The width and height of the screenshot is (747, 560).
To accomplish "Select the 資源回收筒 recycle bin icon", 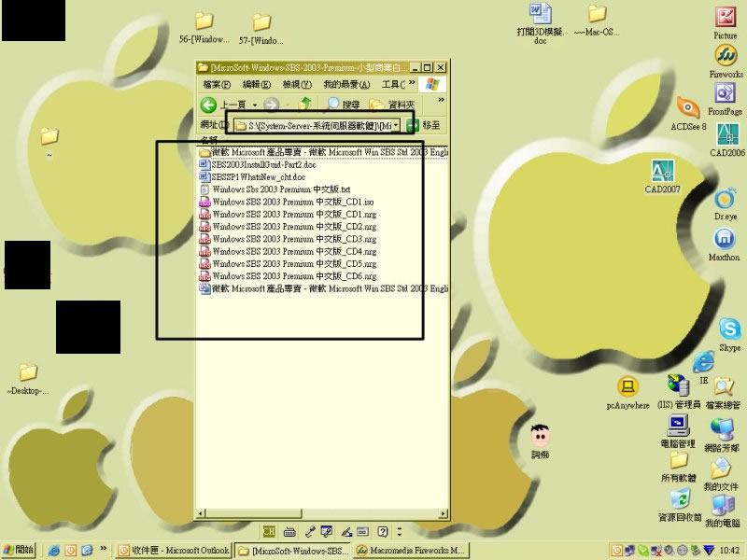I will 680,505.
